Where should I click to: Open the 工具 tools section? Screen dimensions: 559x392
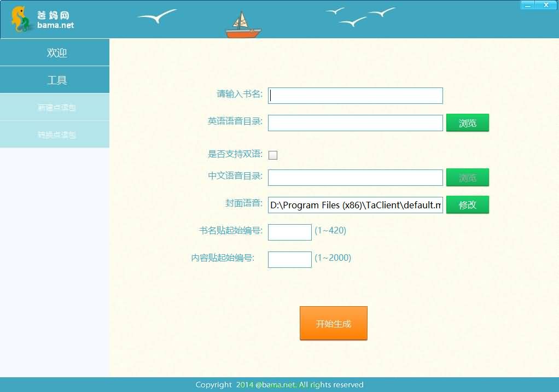[55, 80]
